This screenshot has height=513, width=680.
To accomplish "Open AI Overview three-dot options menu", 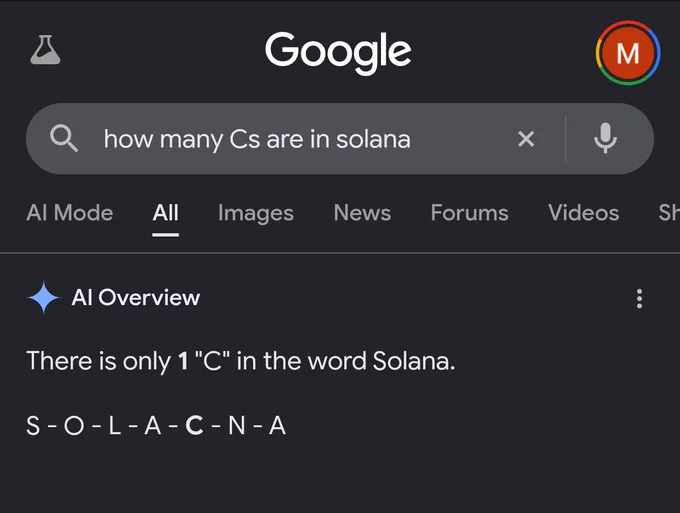I will (x=639, y=299).
